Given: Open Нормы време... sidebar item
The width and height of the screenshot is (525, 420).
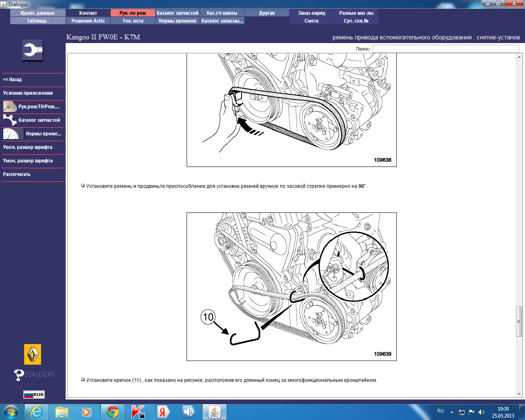Looking at the screenshot, I should [33, 134].
